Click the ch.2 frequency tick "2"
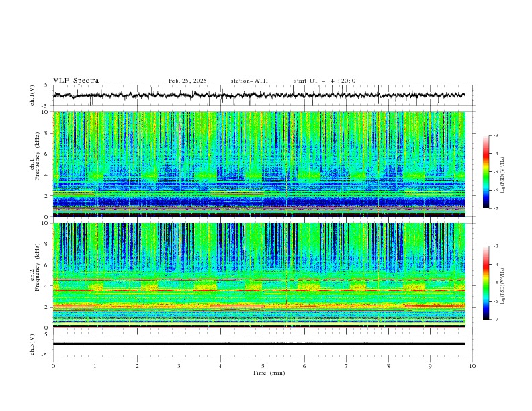This screenshot has height=411, width=532. (47, 307)
